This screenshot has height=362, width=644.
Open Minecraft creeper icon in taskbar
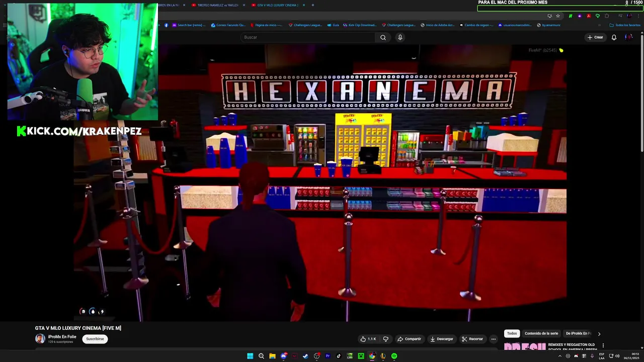pyautogui.click(x=361, y=356)
